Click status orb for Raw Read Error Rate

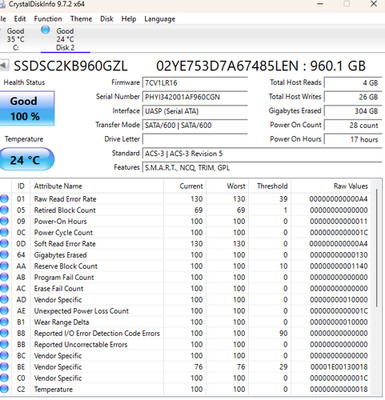pos(4,199)
